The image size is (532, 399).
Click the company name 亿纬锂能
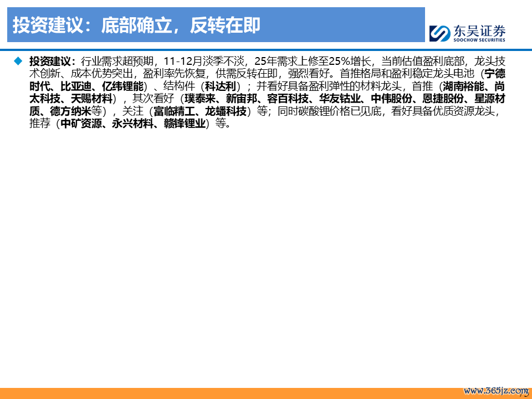(122, 86)
